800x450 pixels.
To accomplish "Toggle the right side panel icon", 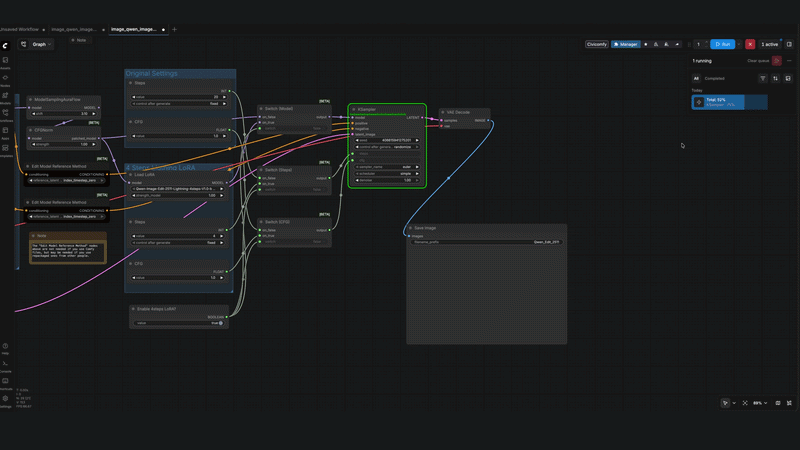I will (x=789, y=44).
